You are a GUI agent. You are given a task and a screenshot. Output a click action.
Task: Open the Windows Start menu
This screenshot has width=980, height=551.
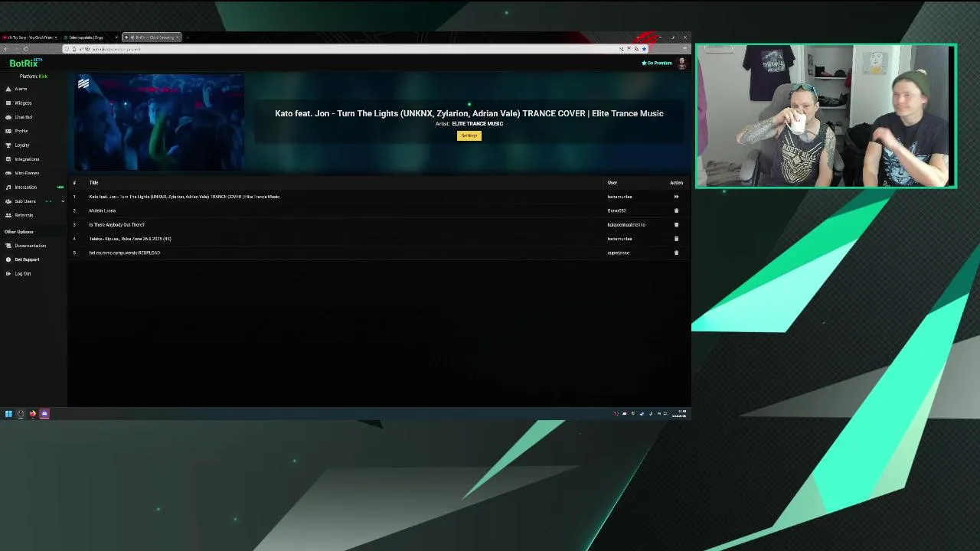click(x=8, y=414)
